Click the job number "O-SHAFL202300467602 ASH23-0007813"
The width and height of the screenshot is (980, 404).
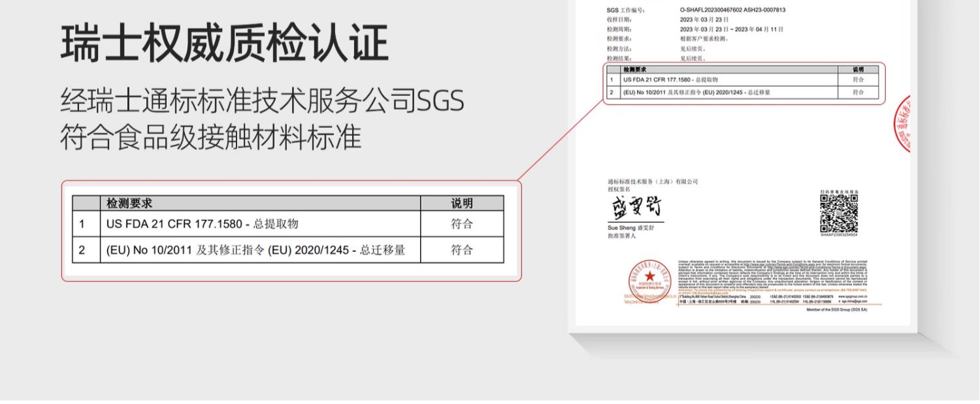point(732,10)
